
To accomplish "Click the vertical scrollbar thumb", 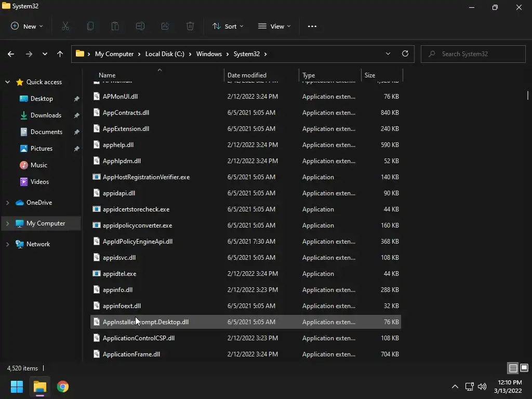I will coord(528,96).
